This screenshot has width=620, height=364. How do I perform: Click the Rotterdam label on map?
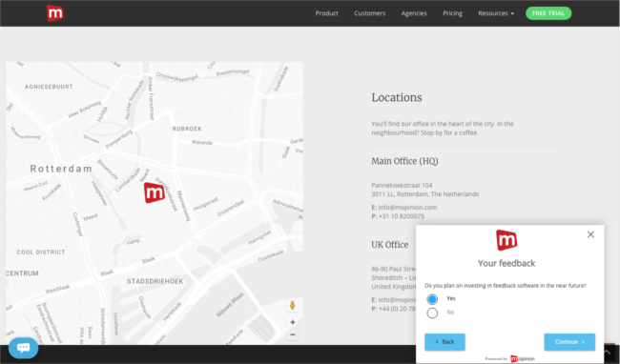click(x=61, y=169)
